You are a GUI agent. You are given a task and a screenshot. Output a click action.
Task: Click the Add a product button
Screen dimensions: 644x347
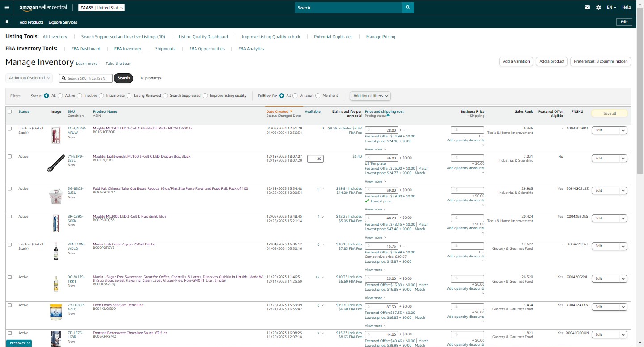point(552,61)
